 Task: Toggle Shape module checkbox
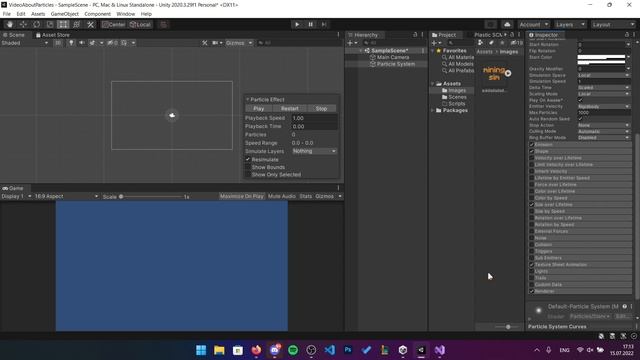(x=531, y=151)
